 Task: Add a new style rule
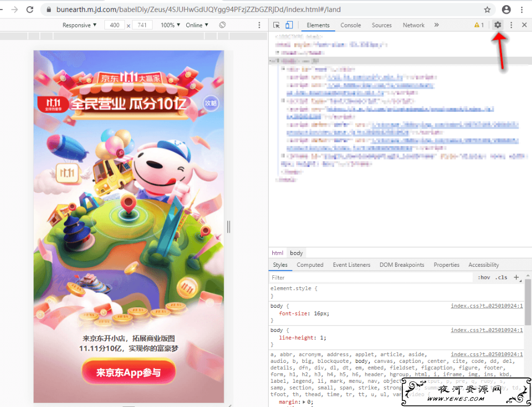point(516,277)
